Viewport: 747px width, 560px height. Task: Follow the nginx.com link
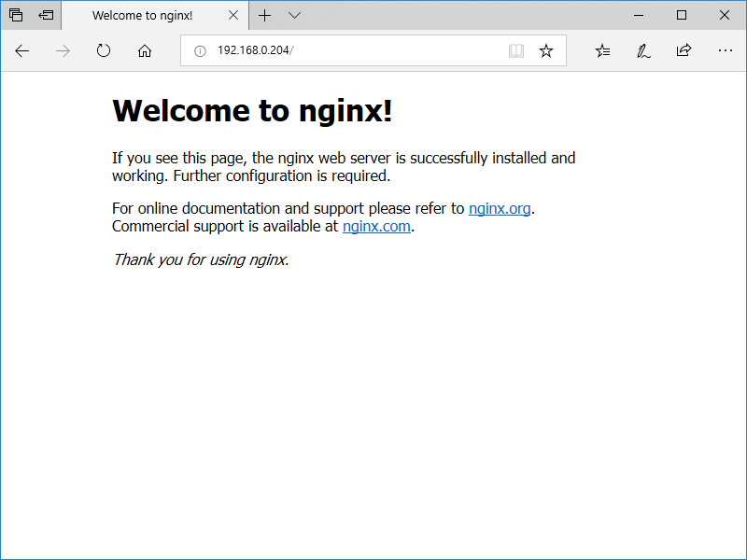(x=376, y=226)
